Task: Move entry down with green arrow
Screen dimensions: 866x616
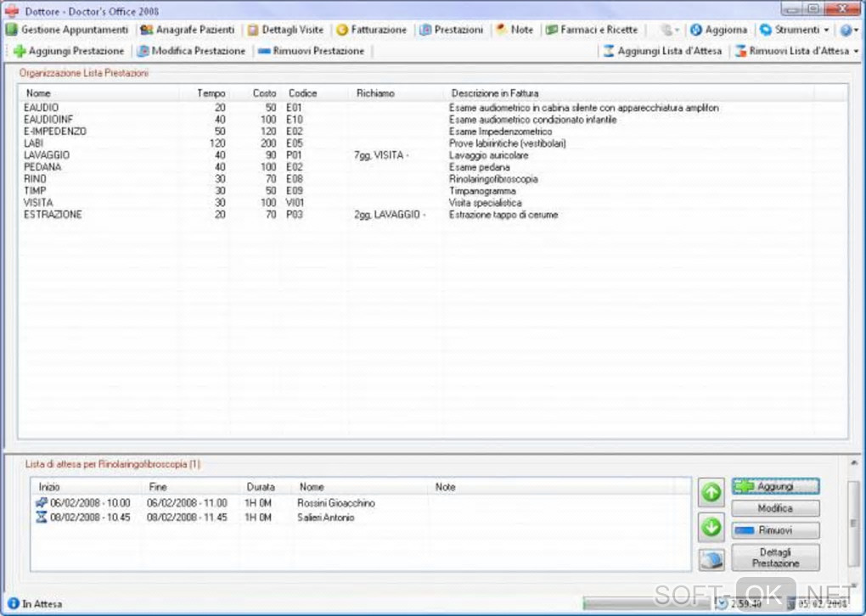Action: (711, 527)
